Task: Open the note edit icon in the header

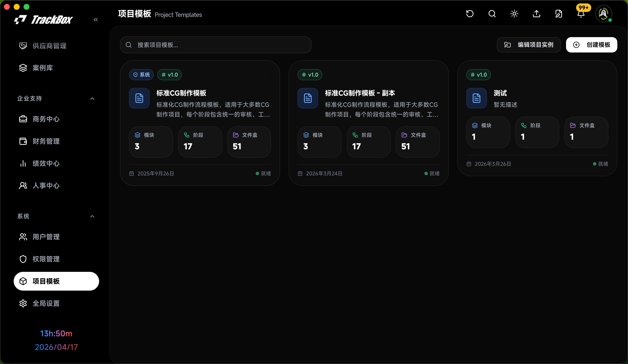Action: pos(559,14)
